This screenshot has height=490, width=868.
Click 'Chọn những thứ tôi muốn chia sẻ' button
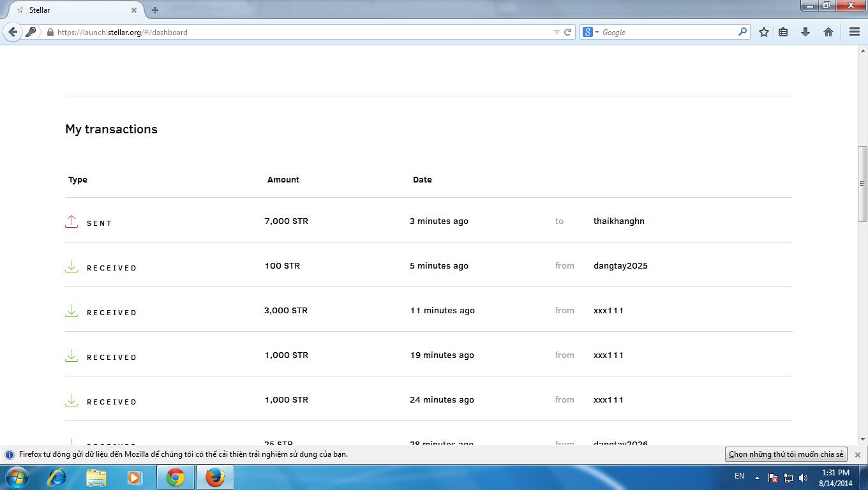(x=786, y=454)
